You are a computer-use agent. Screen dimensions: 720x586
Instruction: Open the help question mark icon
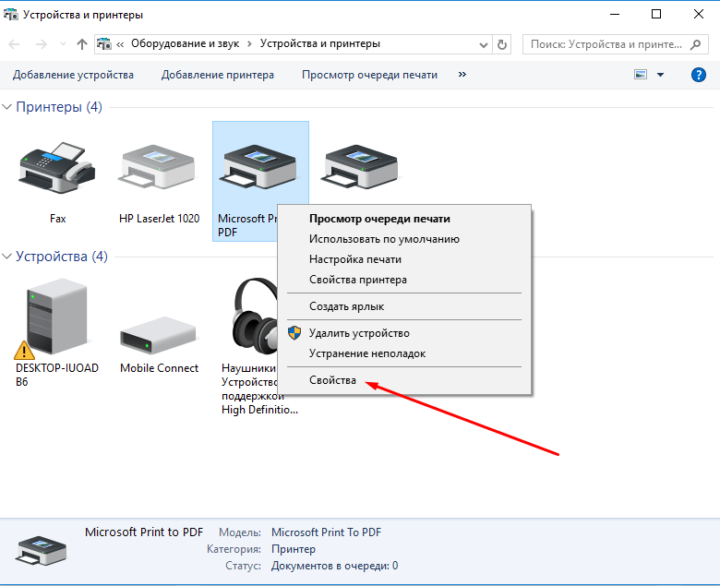[699, 75]
